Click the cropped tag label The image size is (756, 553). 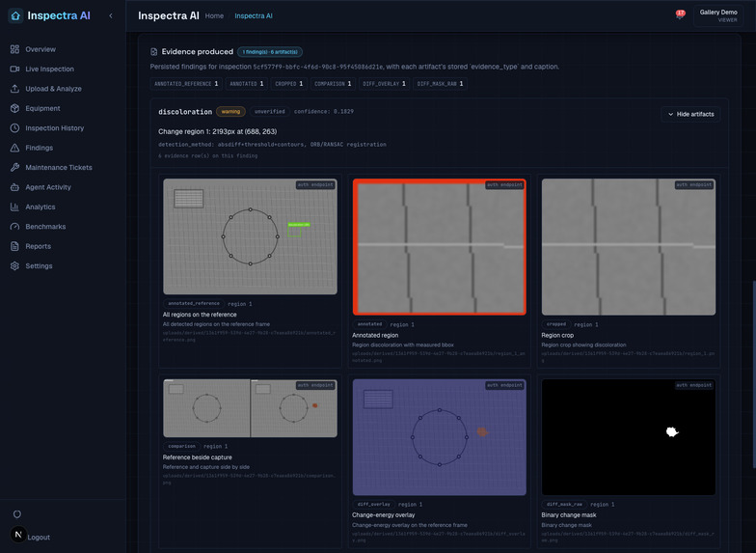tap(555, 324)
